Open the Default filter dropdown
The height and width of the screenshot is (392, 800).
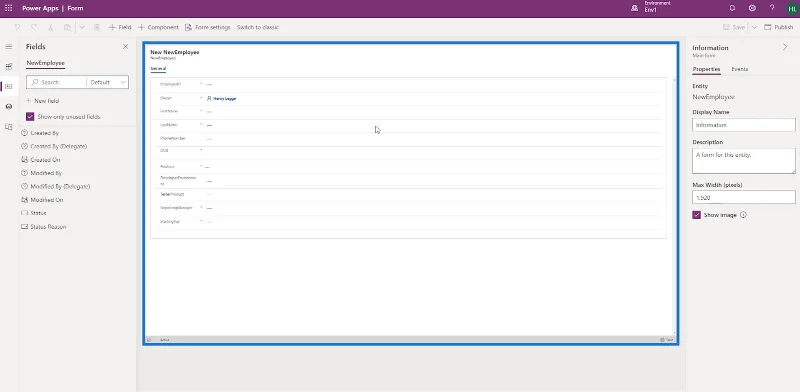click(108, 82)
